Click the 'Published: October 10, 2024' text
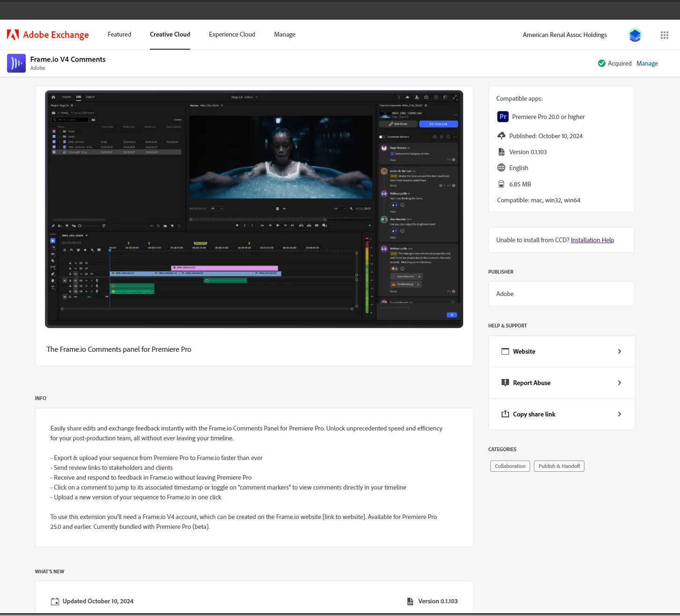Image resolution: width=680 pixels, height=616 pixels. (546, 136)
